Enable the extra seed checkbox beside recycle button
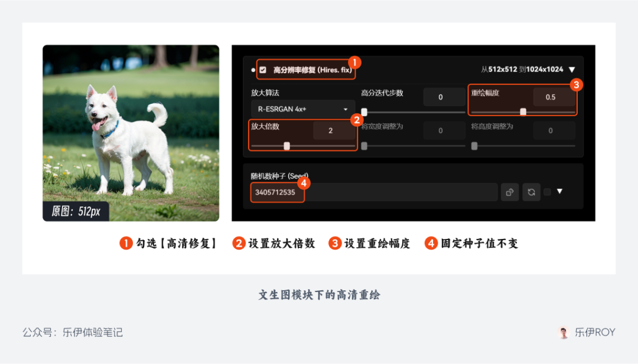638x364 pixels. (547, 192)
